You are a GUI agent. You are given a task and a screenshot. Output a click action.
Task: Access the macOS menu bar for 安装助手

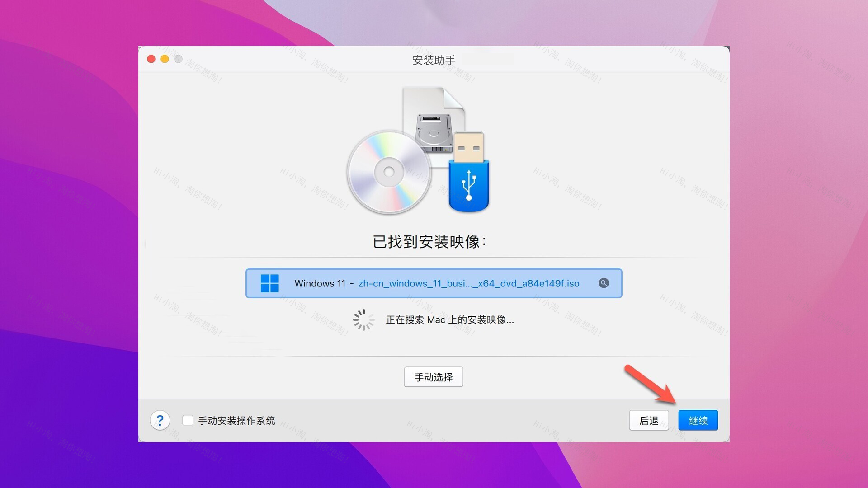point(434,58)
